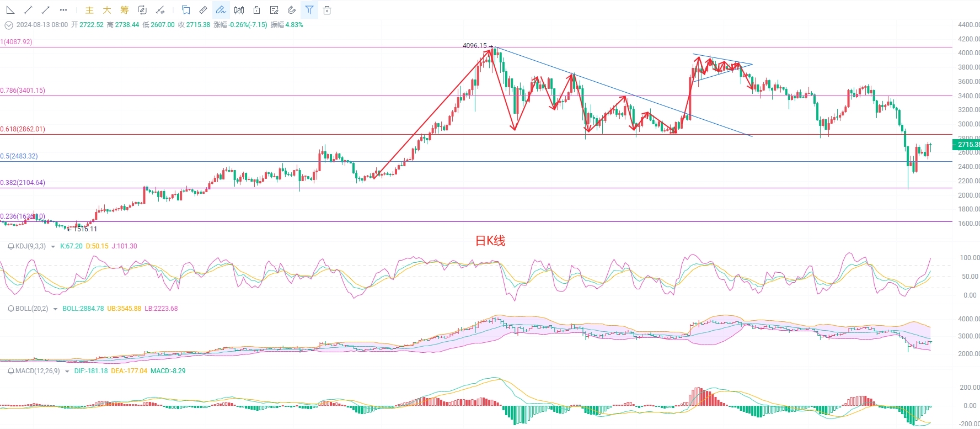Click the candlestick chart style icon
The height and width of the screenshot is (429, 980).
point(239,10)
